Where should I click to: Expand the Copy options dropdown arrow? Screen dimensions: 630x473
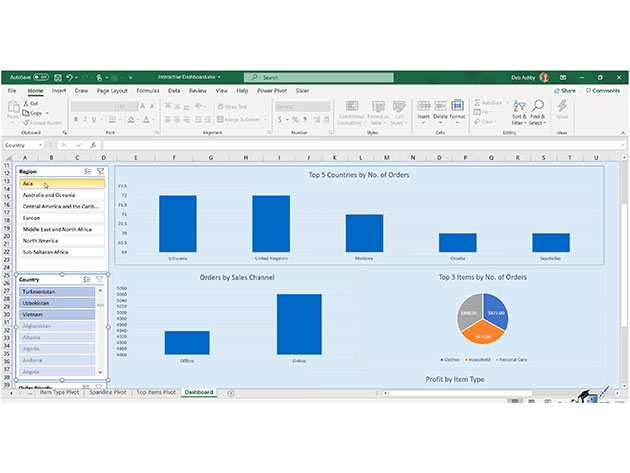(47, 113)
